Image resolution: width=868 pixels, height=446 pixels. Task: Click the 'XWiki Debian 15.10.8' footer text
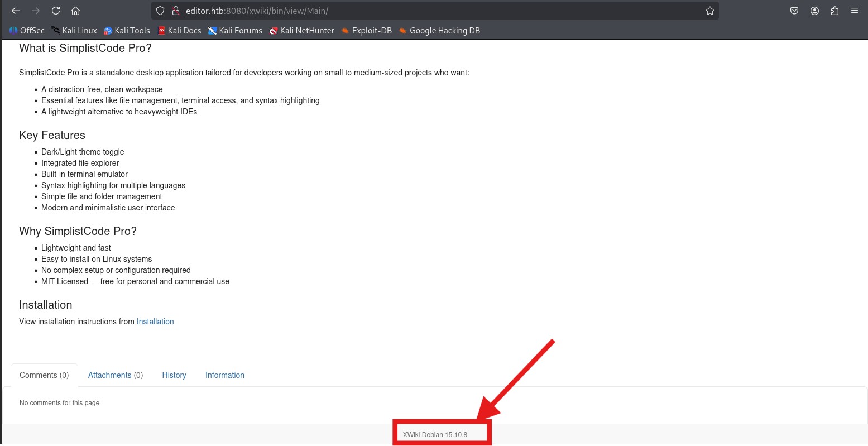(435, 435)
